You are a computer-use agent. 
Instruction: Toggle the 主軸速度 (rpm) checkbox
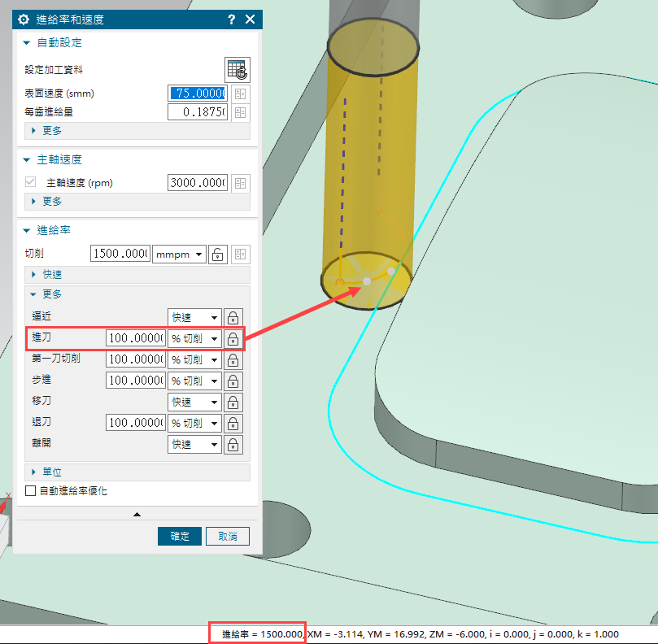(31, 183)
